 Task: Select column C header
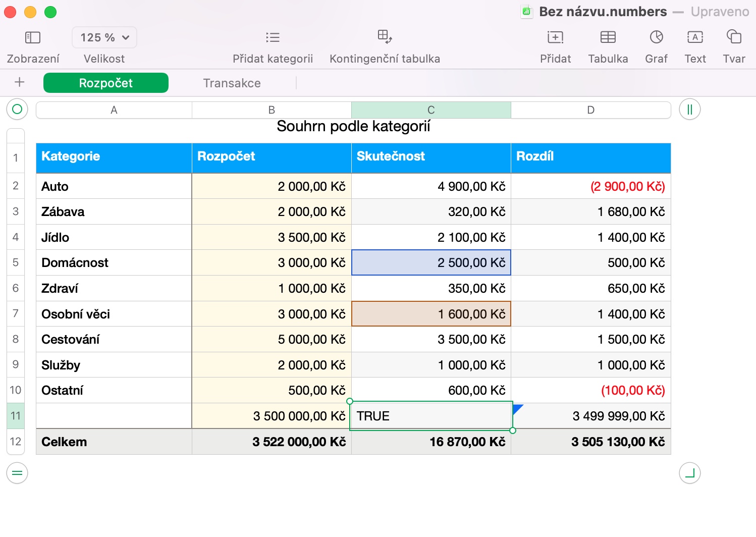click(x=431, y=110)
